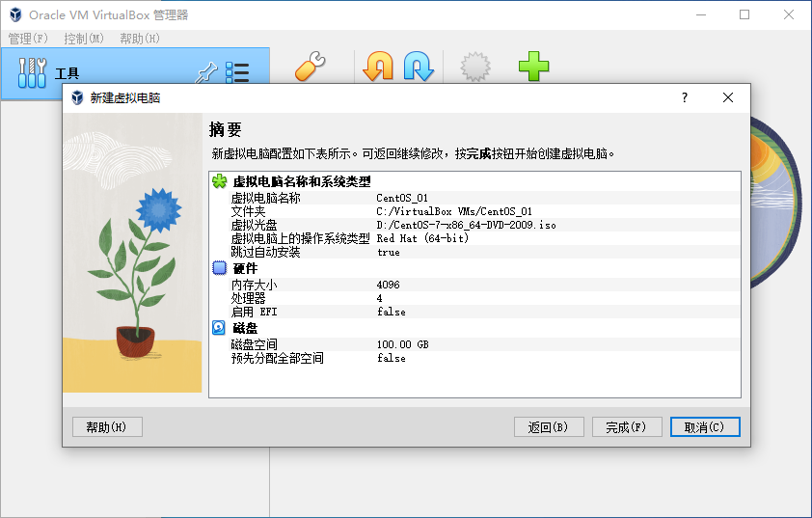The image size is (812, 518).
Task: Click the grey New machine starburst icon
Action: click(474, 67)
